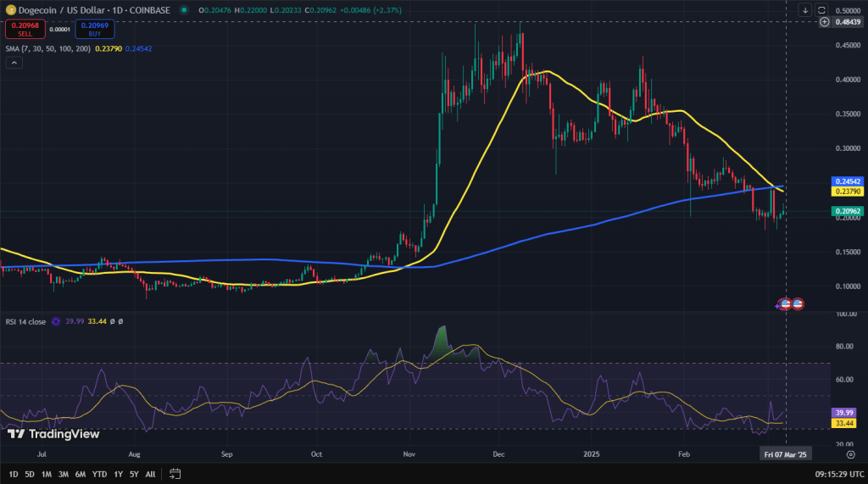Click the 0.30000 price axis label
The width and height of the screenshot is (868, 484).
pos(848,148)
